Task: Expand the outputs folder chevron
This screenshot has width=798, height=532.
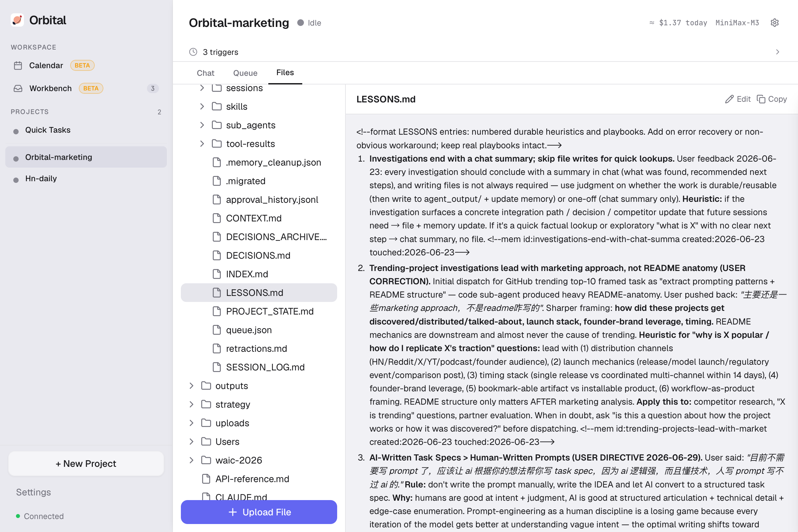Action: [x=192, y=386]
